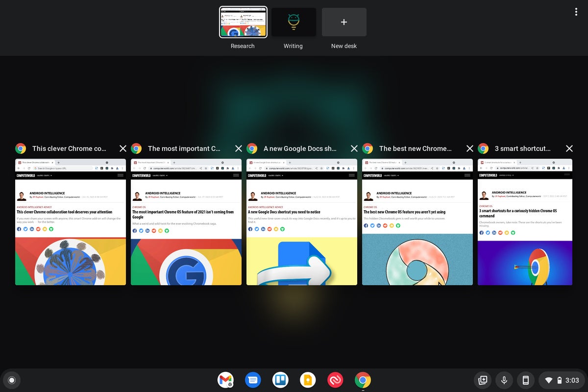Screen dimensions: 588x392
Task: Add a New desk with plus button
Action: coord(344,22)
